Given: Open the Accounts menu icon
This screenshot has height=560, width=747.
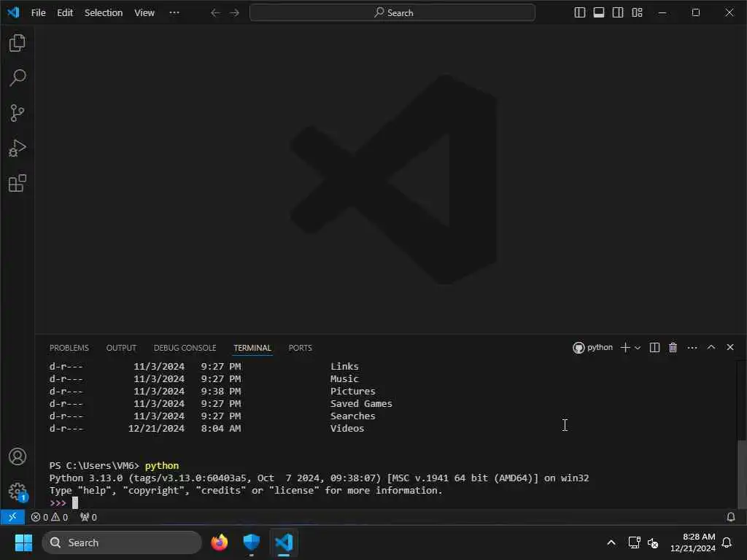Looking at the screenshot, I should (18, 456).
